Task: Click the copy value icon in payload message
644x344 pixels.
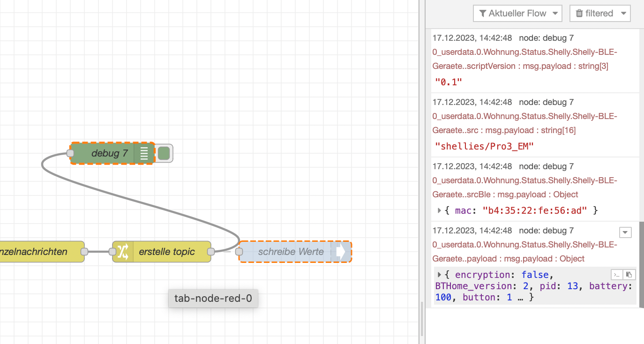Action: point(629,275)
